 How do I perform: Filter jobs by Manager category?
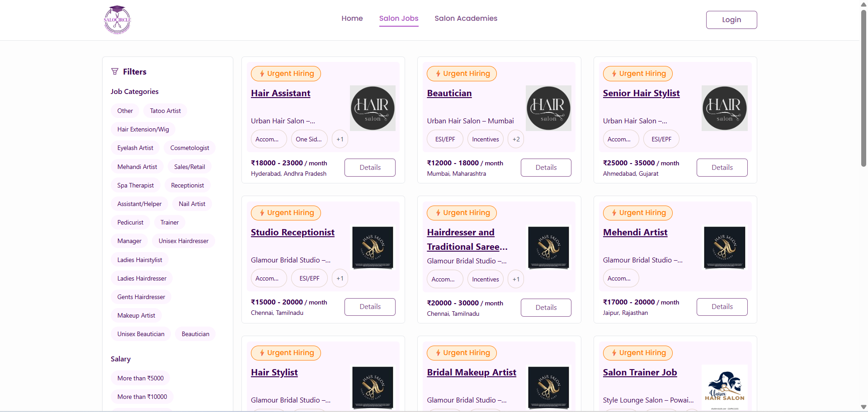point(129,241)
